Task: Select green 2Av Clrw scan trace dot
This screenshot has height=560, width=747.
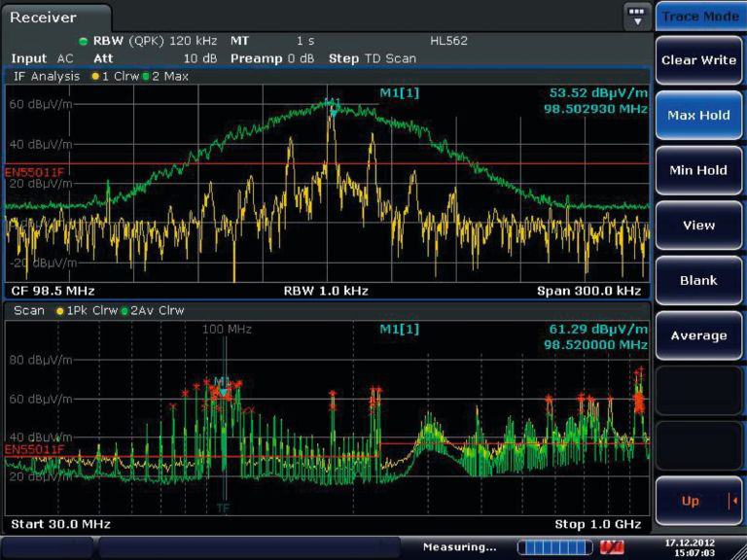Action: click(124, 310)
